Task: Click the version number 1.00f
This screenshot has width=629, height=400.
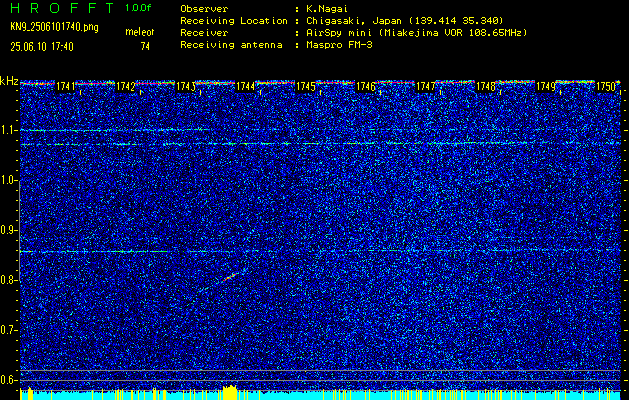Action: coord(138,8)
